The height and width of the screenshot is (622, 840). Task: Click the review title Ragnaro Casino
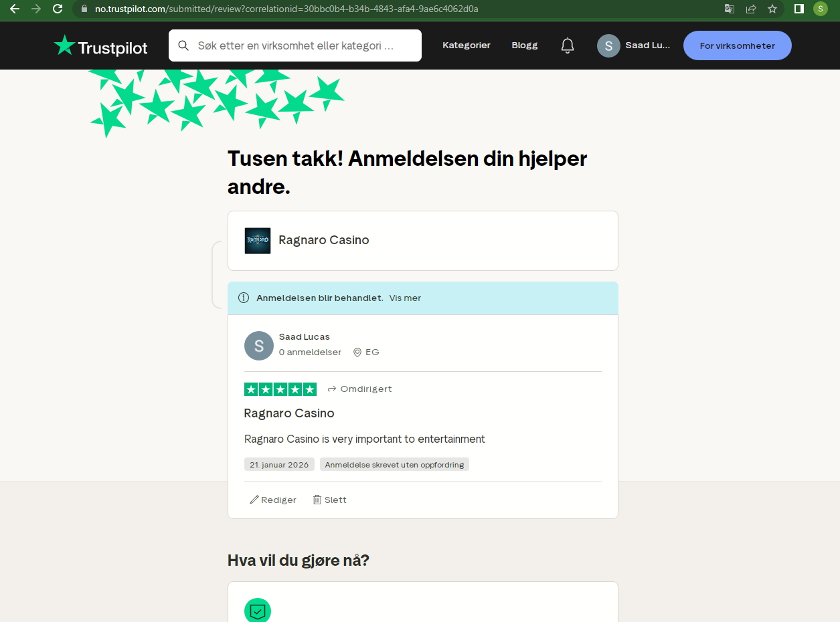289,413
